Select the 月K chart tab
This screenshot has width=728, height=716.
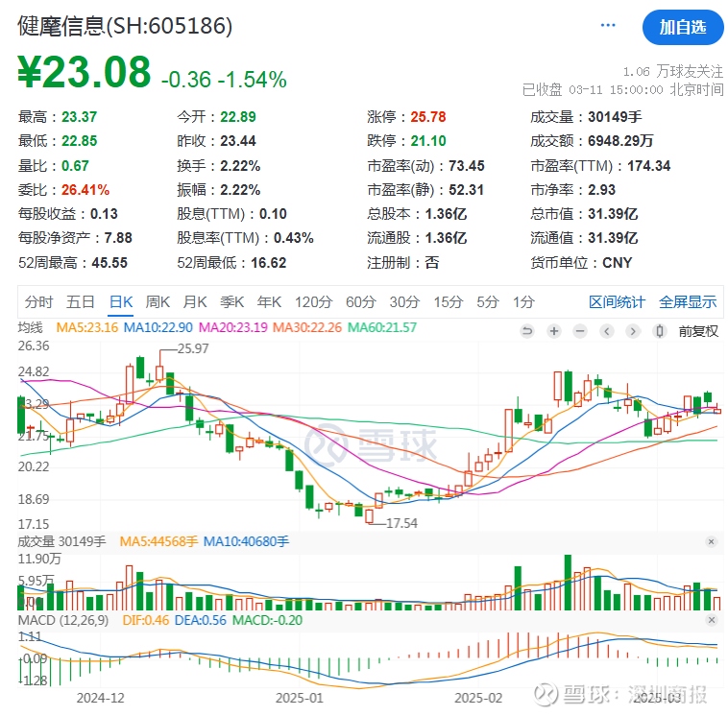[195, 302]
